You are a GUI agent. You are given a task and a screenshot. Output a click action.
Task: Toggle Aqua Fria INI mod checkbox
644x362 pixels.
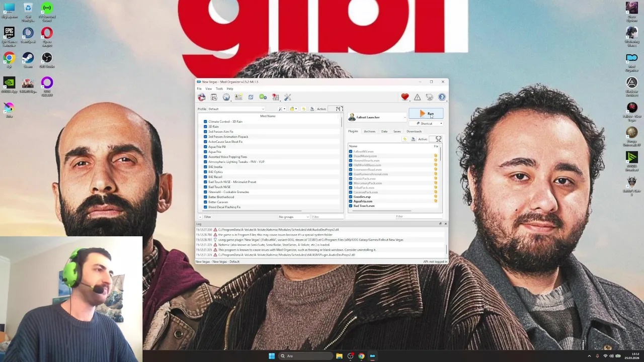point(205,147)
